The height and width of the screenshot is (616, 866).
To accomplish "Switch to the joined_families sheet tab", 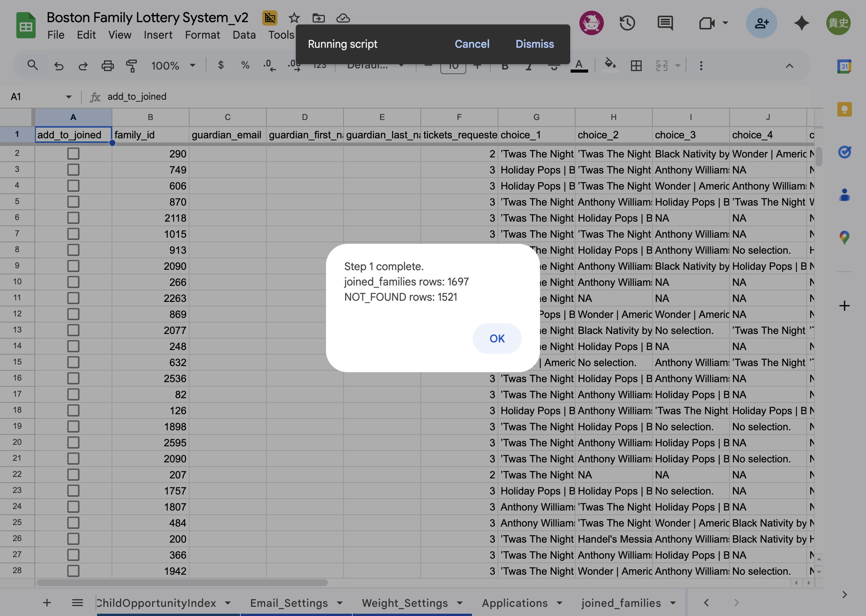I will point(621,603).
